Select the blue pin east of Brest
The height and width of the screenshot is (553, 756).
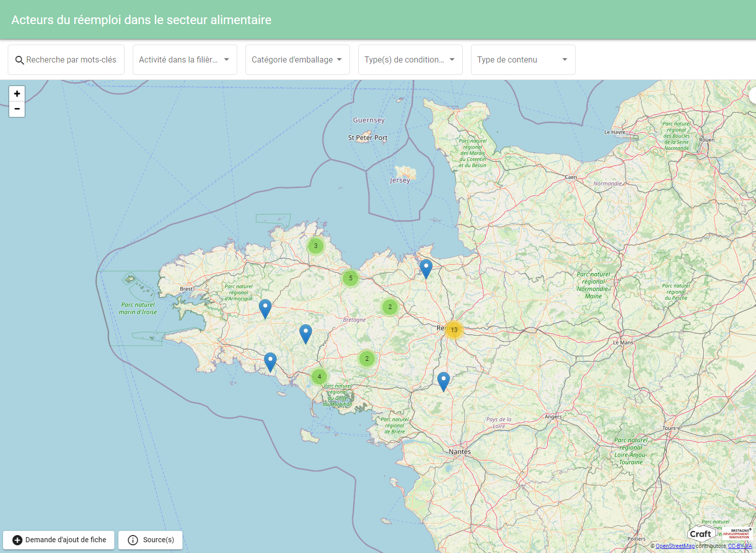tap(265, 308)
